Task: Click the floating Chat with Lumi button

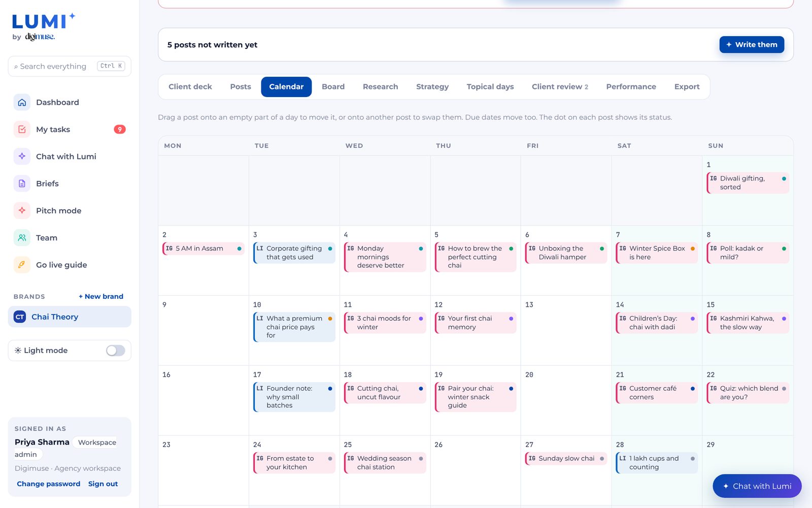Action: (x=757, y=486)
